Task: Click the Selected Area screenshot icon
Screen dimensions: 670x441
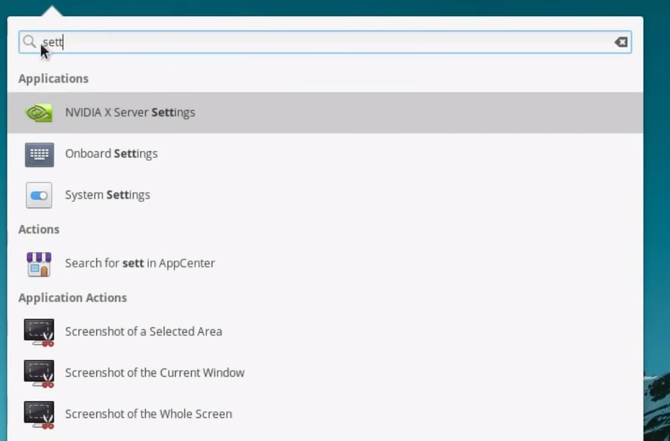Action: pyautogui.click(x=39, y=332)
